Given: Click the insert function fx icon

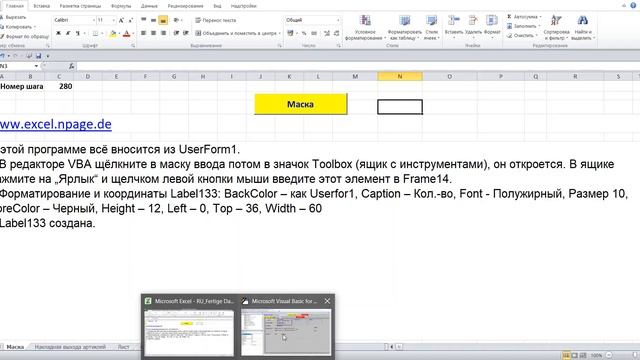Looking at the screenshot, I should pyautogui.click(x=71, y=66).
